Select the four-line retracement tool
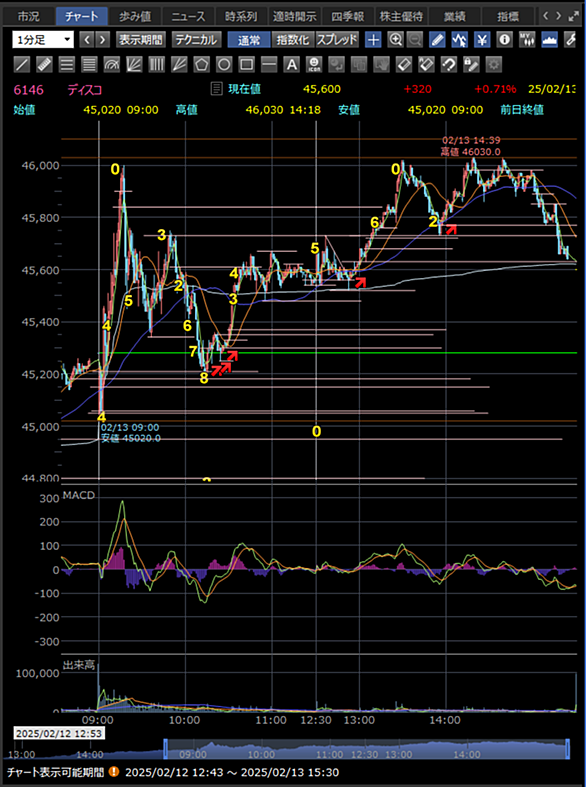The height and width of the screenshot is (787, 586). [x=90, y=64]
